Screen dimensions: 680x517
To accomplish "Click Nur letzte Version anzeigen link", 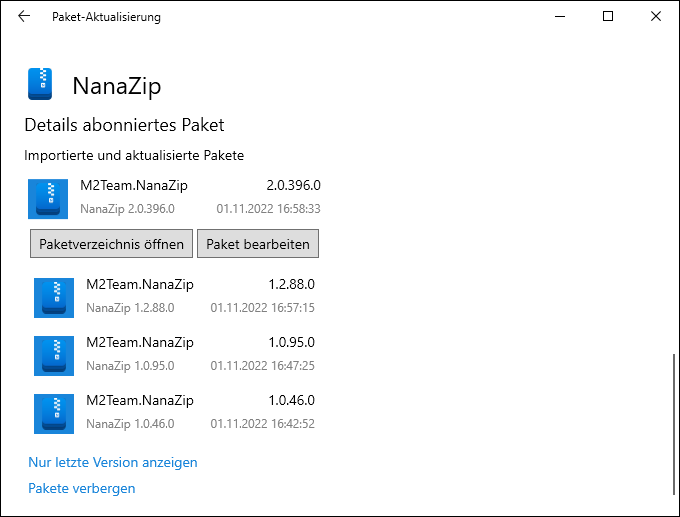I will 113,462.
